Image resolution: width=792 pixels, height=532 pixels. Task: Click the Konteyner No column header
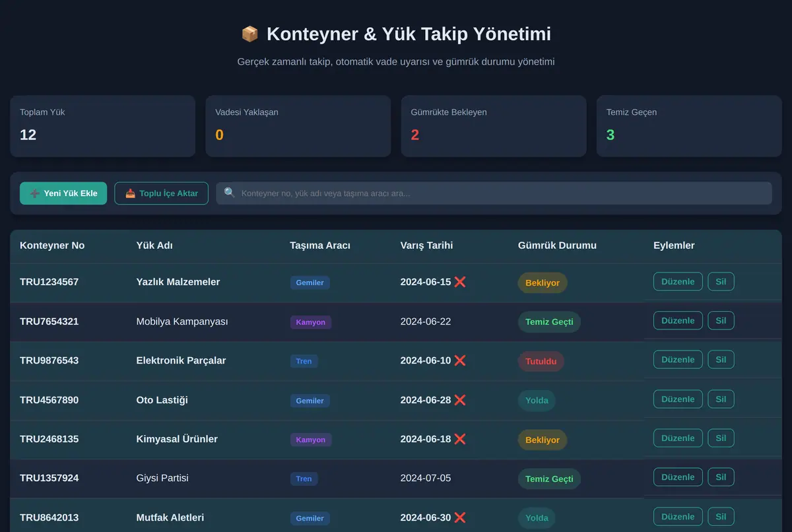pyautogui.click(x=52, y=246)
